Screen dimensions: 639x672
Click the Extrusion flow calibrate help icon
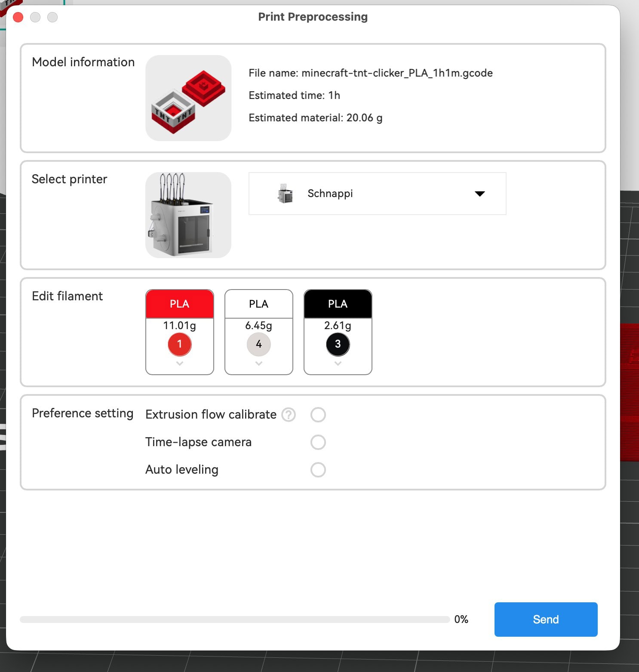(289, 415)
